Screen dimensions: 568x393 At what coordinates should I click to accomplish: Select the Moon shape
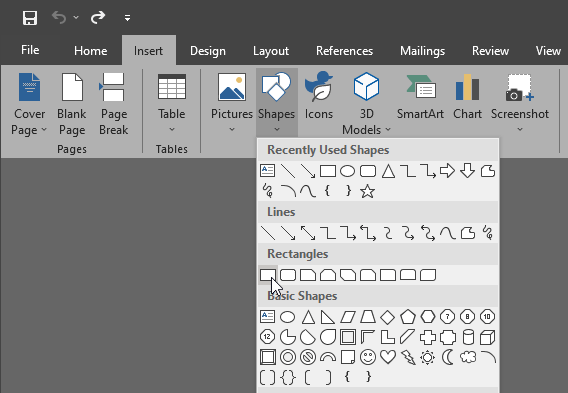448,358
